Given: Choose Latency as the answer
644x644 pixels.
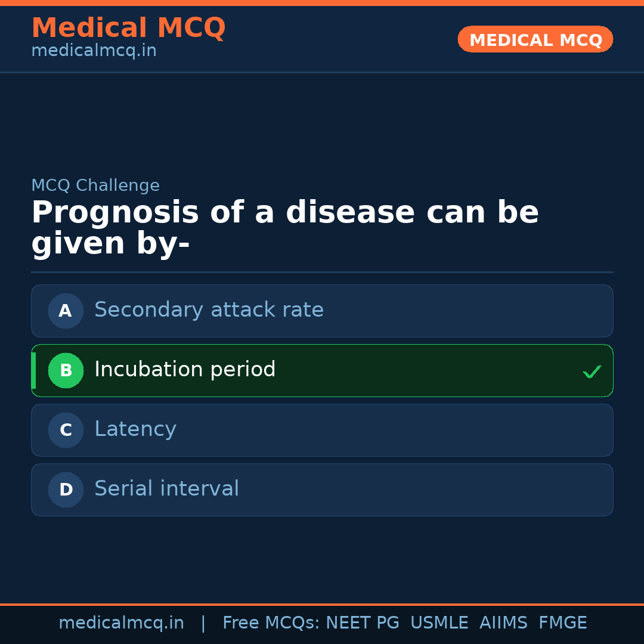Looking at the screenshot, I should (135, 429).
